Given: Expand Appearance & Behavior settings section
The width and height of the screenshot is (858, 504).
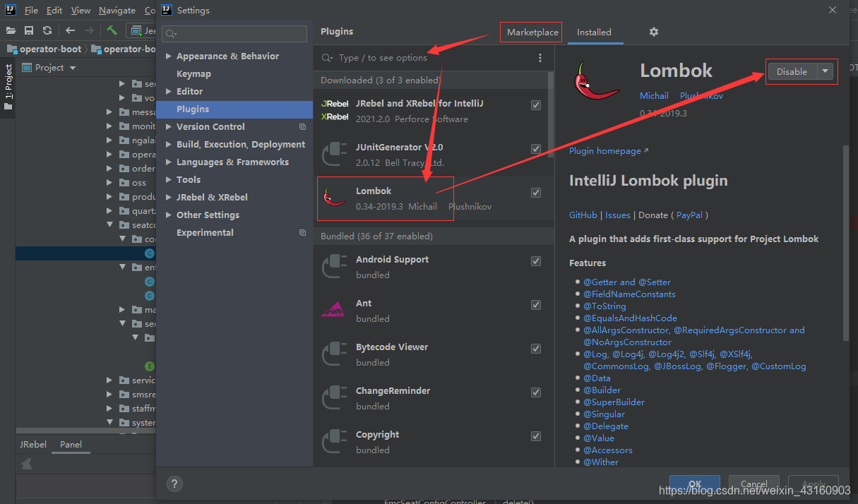Looking at the screenshot, I should [168, 56].
